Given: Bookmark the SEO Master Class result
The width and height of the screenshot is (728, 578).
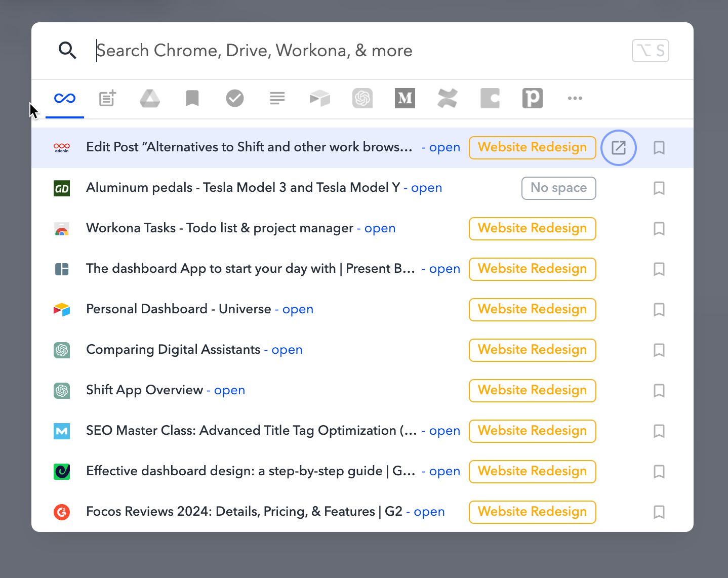Looking at the screenshot, I should (x=659, y=431).
